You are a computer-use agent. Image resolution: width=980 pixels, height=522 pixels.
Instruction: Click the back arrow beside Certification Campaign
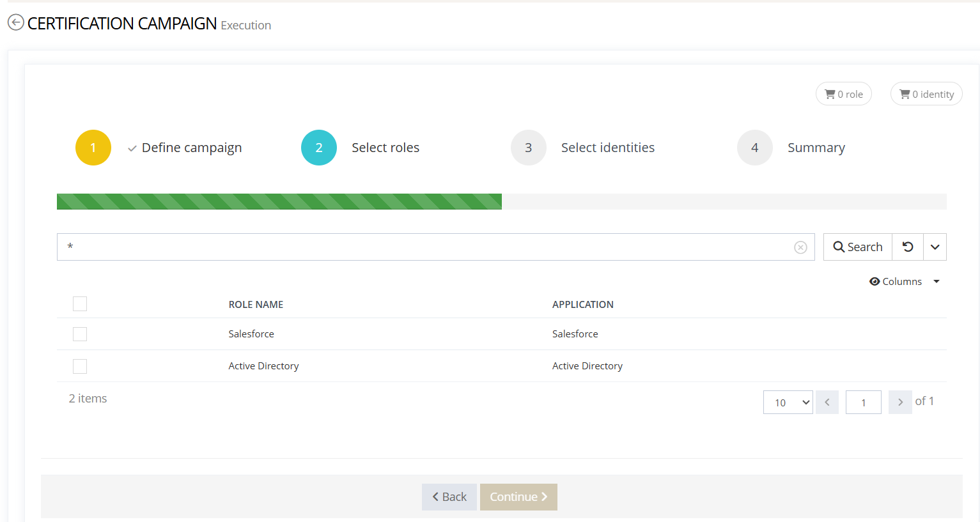tap(16, 22)
